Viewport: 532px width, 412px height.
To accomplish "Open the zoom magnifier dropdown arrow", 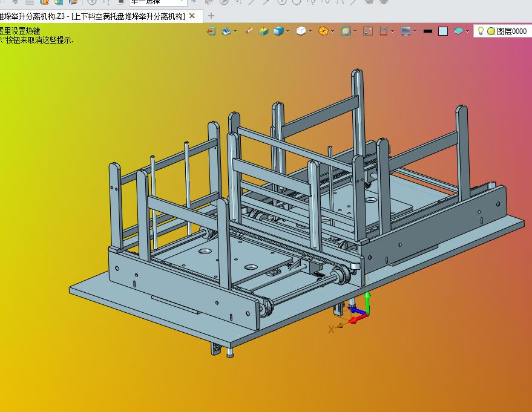I will [355, 31].
